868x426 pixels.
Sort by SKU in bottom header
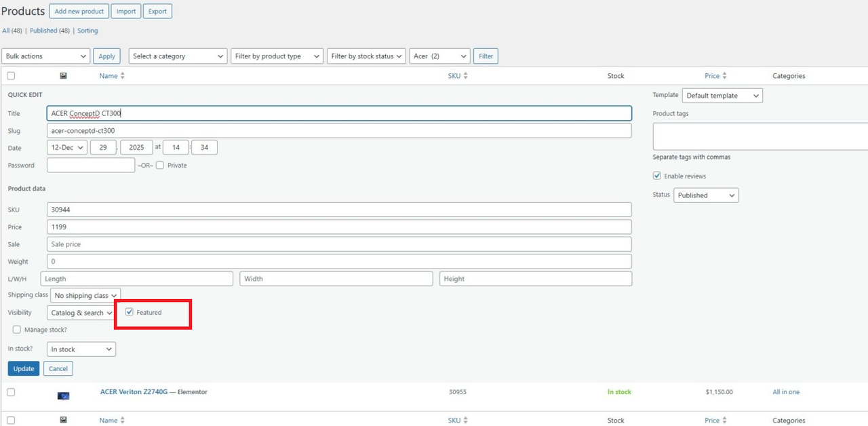(x=454, y=421)
